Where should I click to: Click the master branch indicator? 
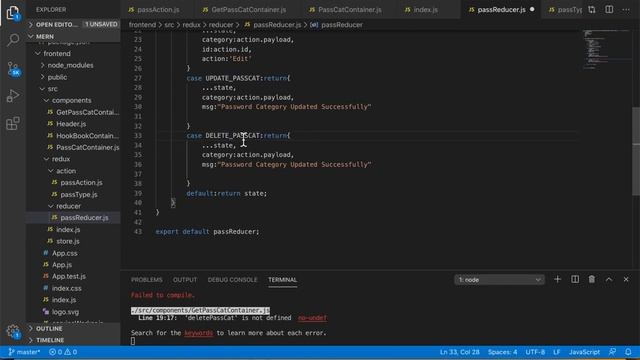pyautogui.click(x=24, y=352)
